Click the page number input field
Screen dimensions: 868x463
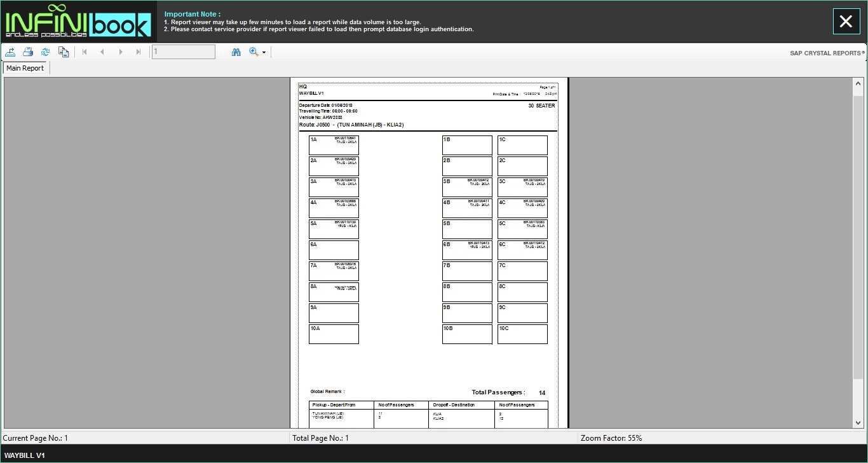click(x=183, y=52)
